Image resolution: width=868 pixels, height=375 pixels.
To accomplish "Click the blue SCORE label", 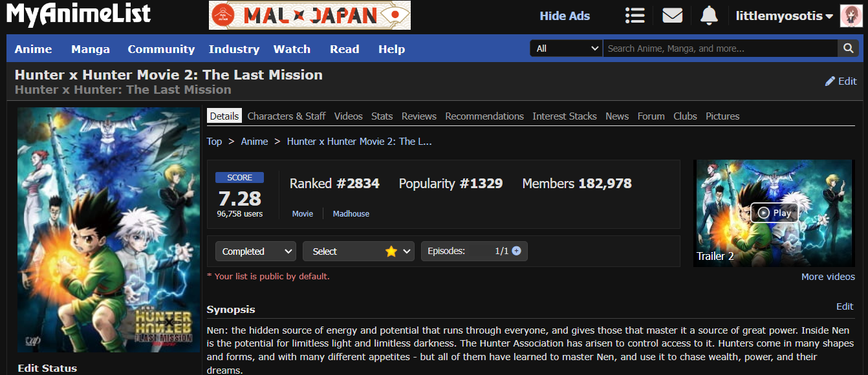I will click(x=239, y=177).
